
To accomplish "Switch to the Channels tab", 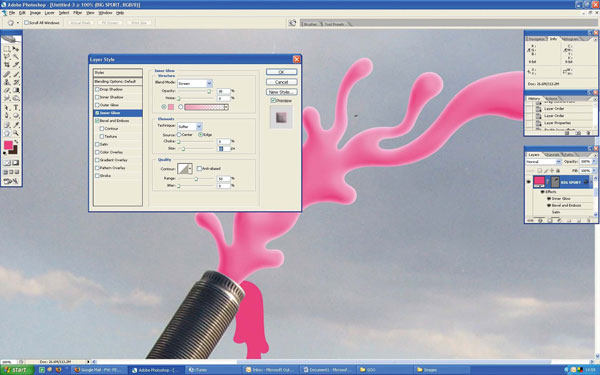I will click(x=552, y=155).
